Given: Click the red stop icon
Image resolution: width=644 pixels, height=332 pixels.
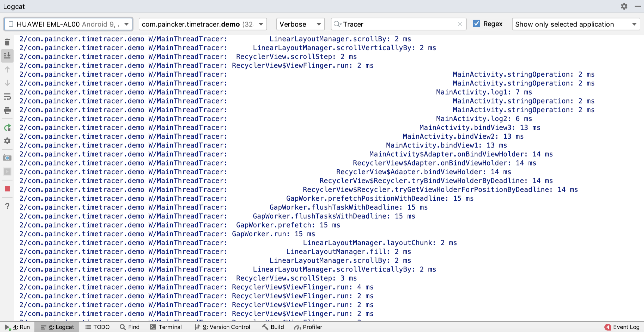Looking at the screenshot, I should pyautogui.click(x=7, y=189).
